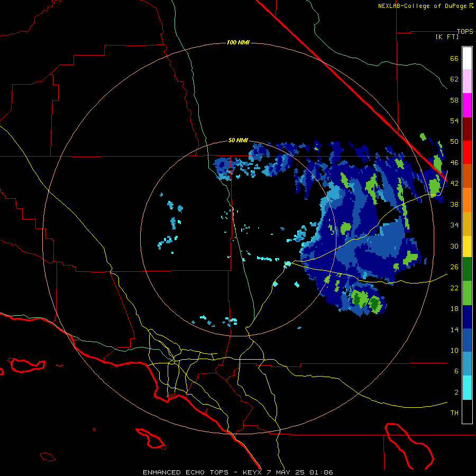Click the legend value 10
Viewport: 476px width, 476px height.
[x=454, y=350]
